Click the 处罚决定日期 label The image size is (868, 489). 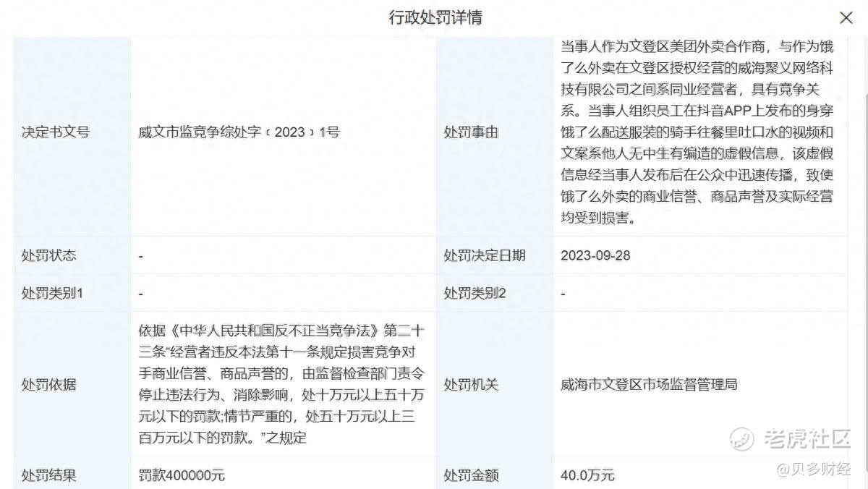coord(485,255)
